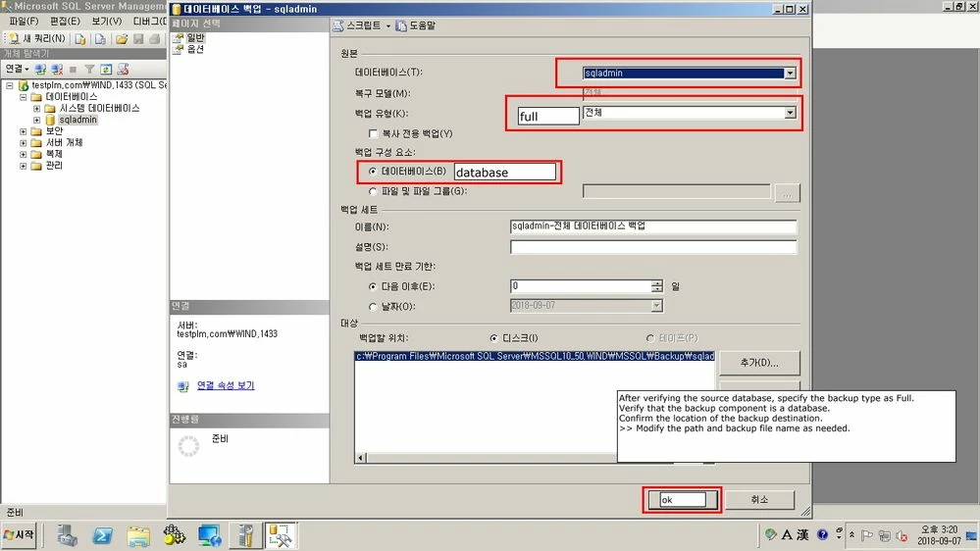Viewport: 980px width, 551px height.
Task: Expand the 보안 tree node
Action: (x=24, y=131)
